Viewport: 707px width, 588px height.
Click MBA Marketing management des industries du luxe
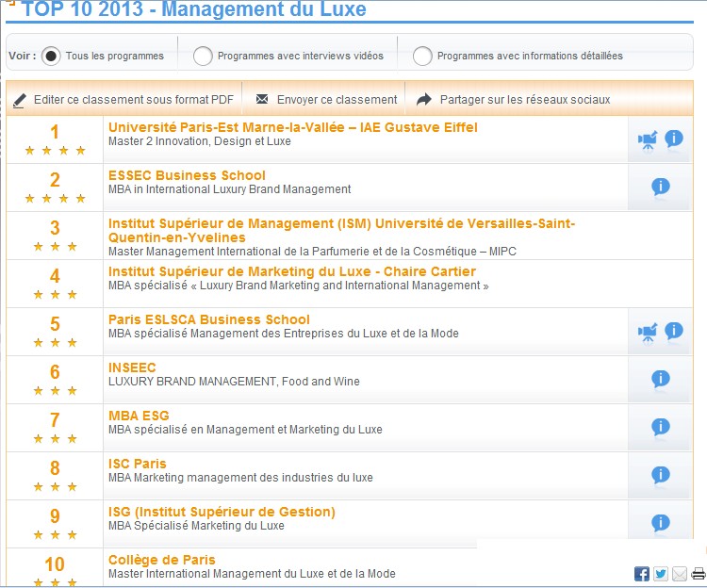point(240,478)
